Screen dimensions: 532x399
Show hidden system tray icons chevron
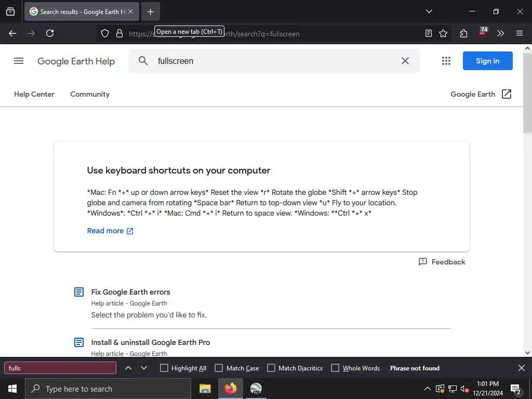click(428, 389)
